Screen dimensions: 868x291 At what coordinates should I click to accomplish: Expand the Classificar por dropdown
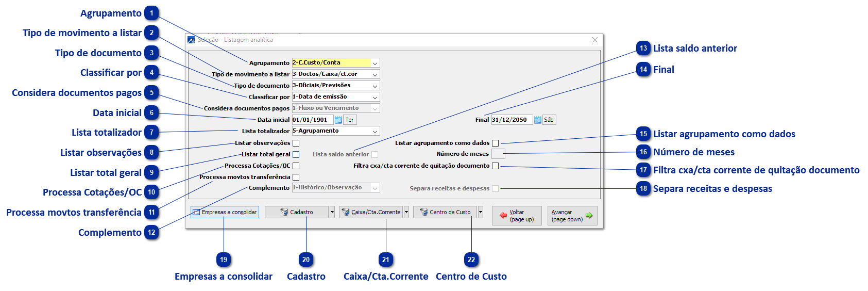375,97
